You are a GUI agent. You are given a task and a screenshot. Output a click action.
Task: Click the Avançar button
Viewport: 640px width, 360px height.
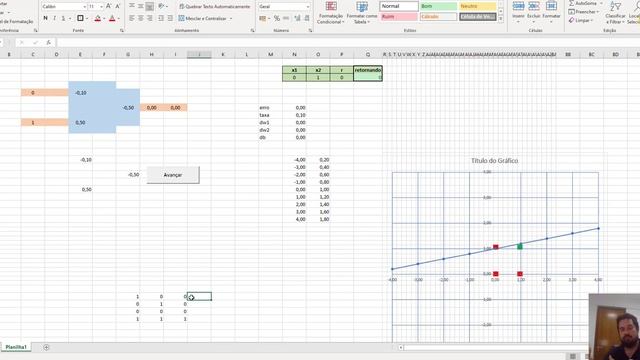click(173, 175)
